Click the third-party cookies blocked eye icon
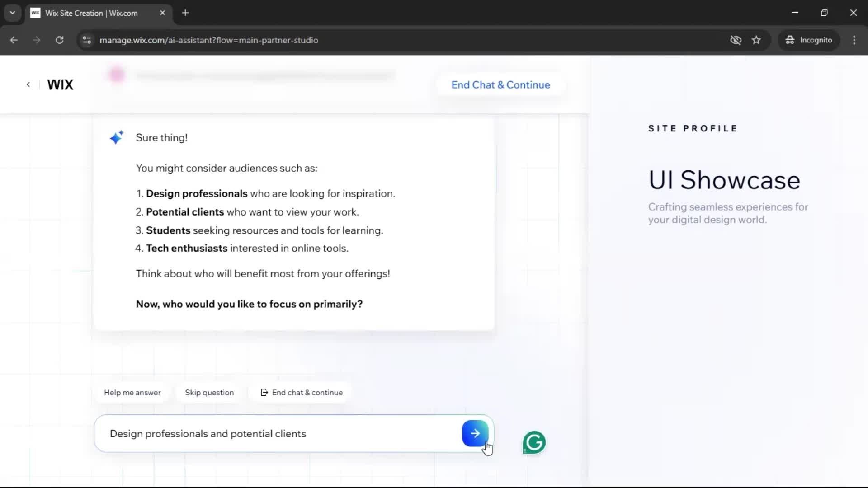Viewport: 868px width, 488px height. tap(736, 40)
